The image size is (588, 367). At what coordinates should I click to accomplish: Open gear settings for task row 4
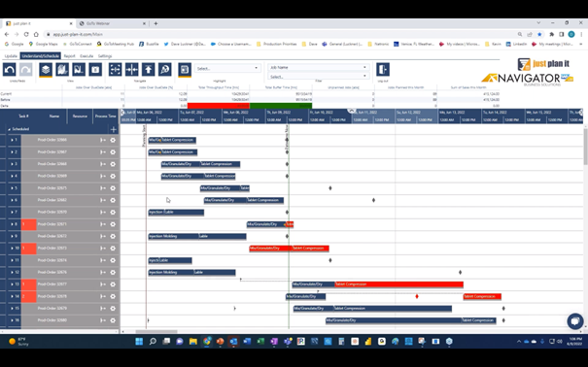(113, 176)
